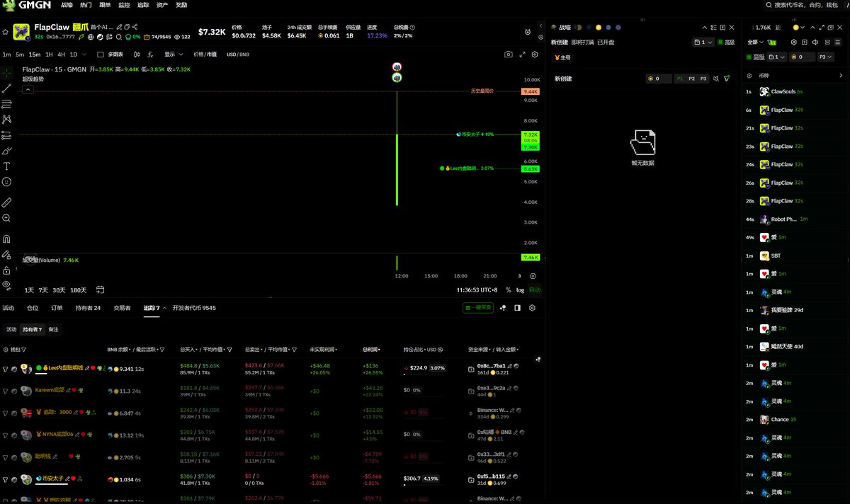850x504 pixels.
Task: Expand the chart to fullscreen
Action: point(523,54)
